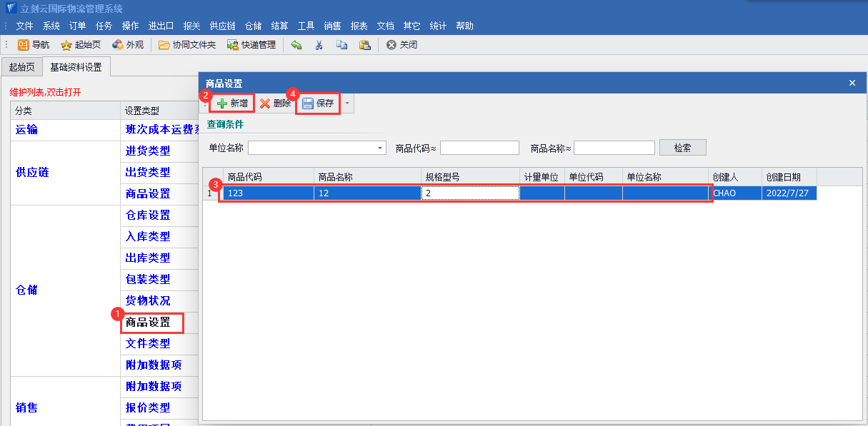
Task: Open the 供应链 menu
Action: [222, 26]
